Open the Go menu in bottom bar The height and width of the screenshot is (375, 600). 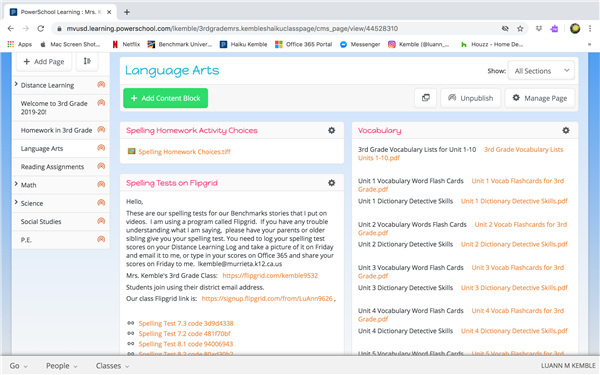(x=18, y=366)
